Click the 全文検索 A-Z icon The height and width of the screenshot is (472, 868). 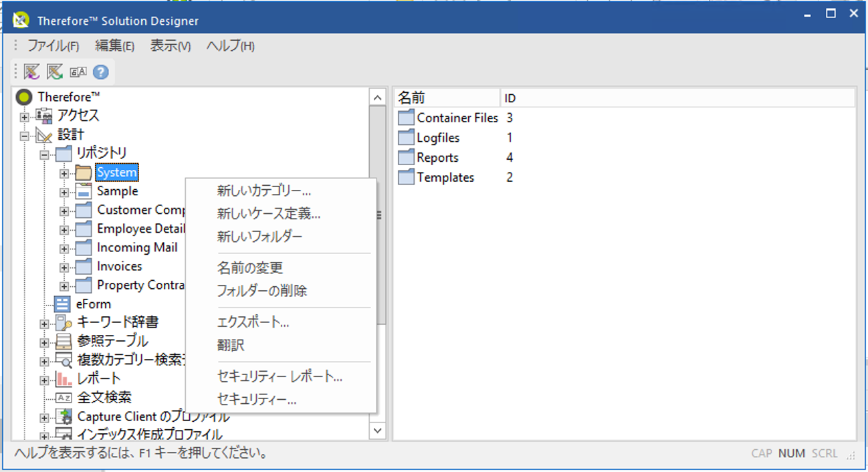64,398
